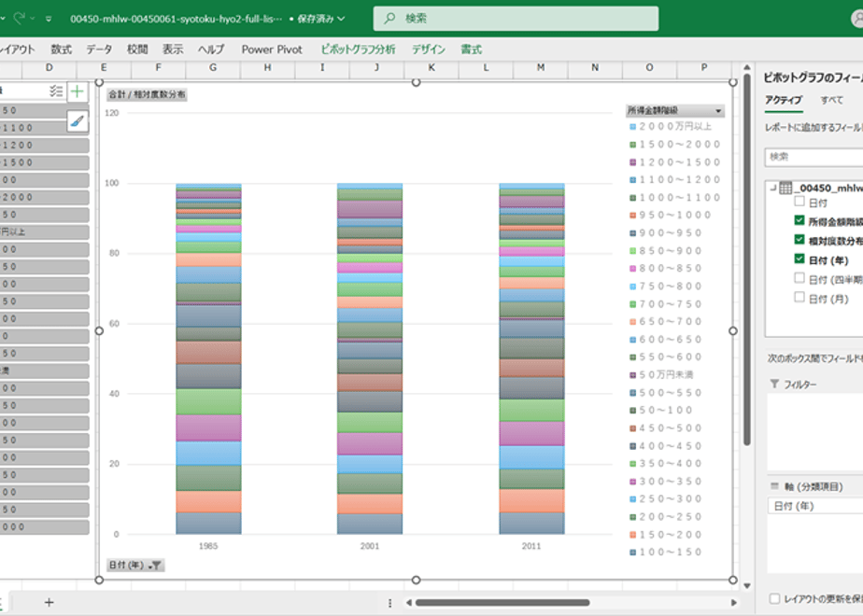Click the 日付 (年) item in axis box
Image resolution: width=863 pixels, height=616 pixels.
(815, 506)
